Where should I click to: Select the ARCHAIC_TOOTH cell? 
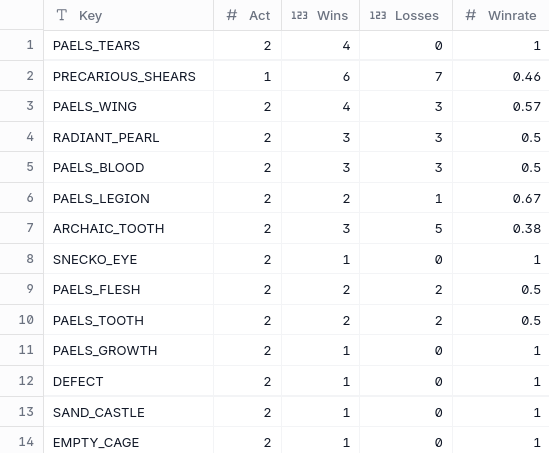click(128, 229)
